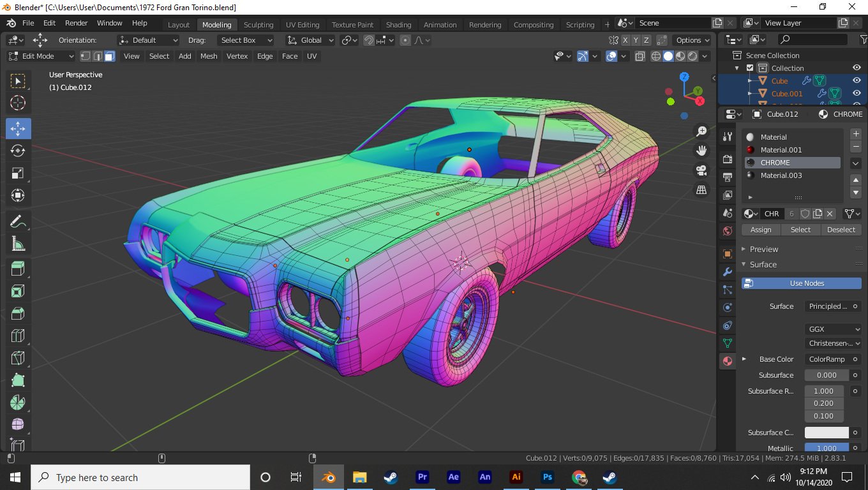868x490 pixels.
Task: Choose the Move tool in toolbar
Action: (x=18, y=128)
